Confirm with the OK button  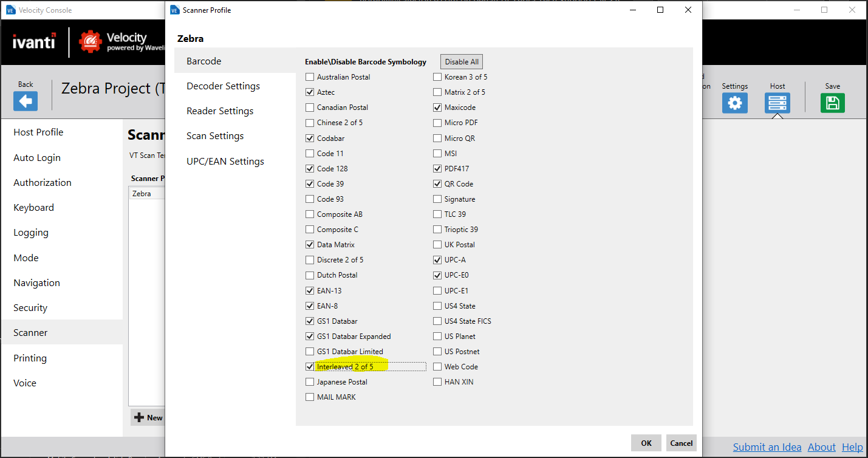pyautogui.click(x=646, y=443)
